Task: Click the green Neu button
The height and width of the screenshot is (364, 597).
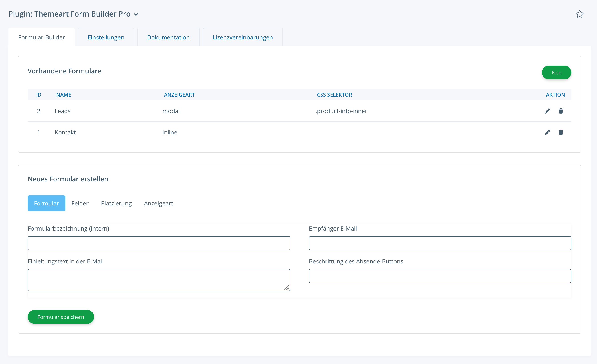Action: click(x=556, y=72)
